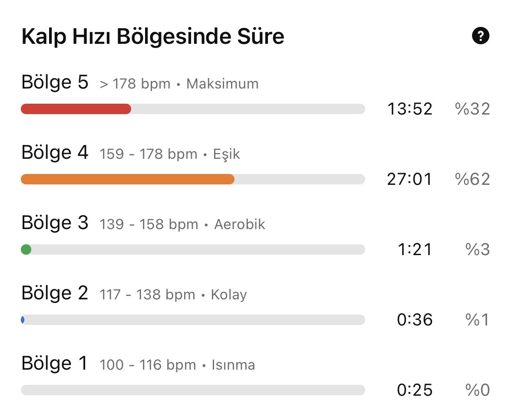
Task: Select the Bölge 4 zone label
Action: (55, 152)
